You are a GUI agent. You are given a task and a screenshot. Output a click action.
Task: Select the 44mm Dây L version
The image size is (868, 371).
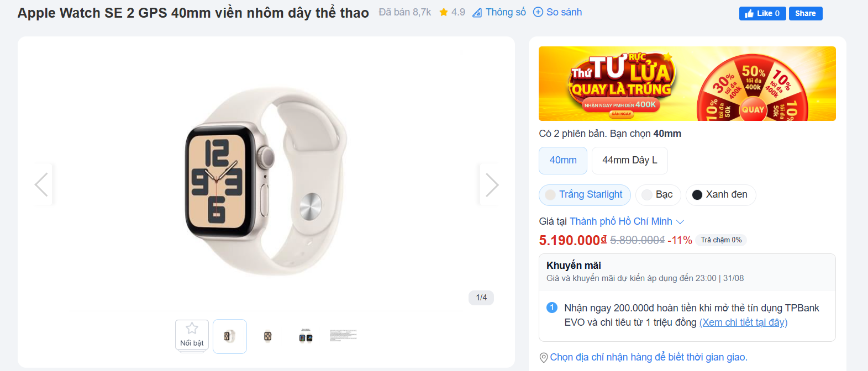pyautogui.click(x=629, y=160)
